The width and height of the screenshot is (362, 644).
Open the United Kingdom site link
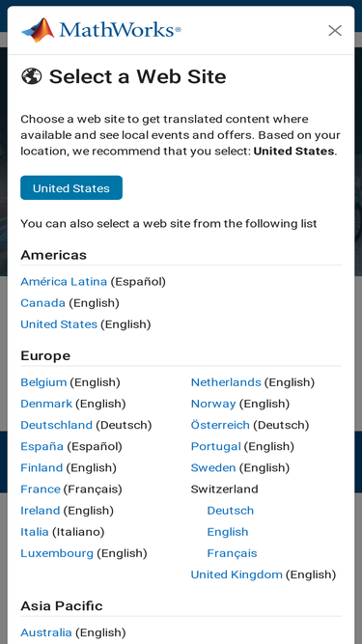237,574
